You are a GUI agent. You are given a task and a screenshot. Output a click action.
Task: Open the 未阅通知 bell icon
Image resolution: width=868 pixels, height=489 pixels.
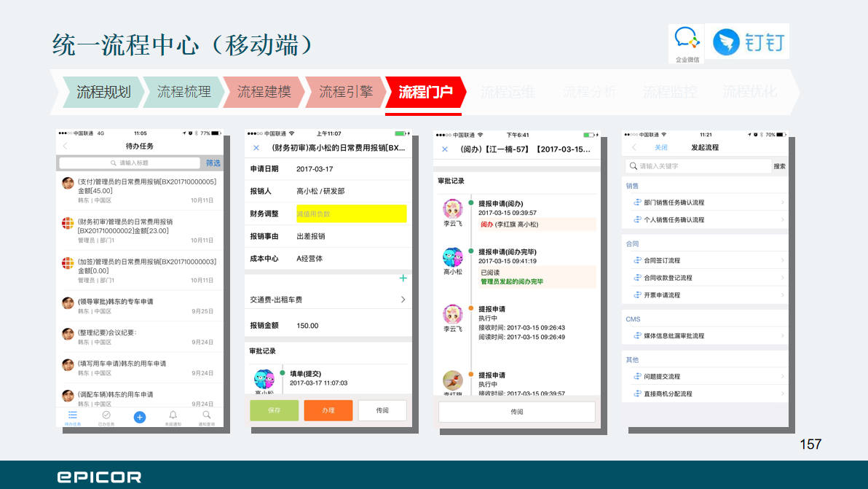[x=173, y=415]
